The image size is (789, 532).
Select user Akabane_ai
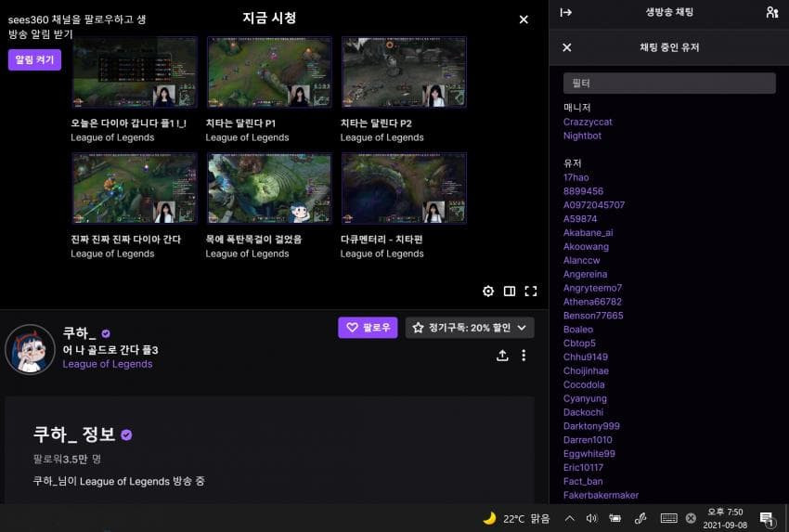589,232
